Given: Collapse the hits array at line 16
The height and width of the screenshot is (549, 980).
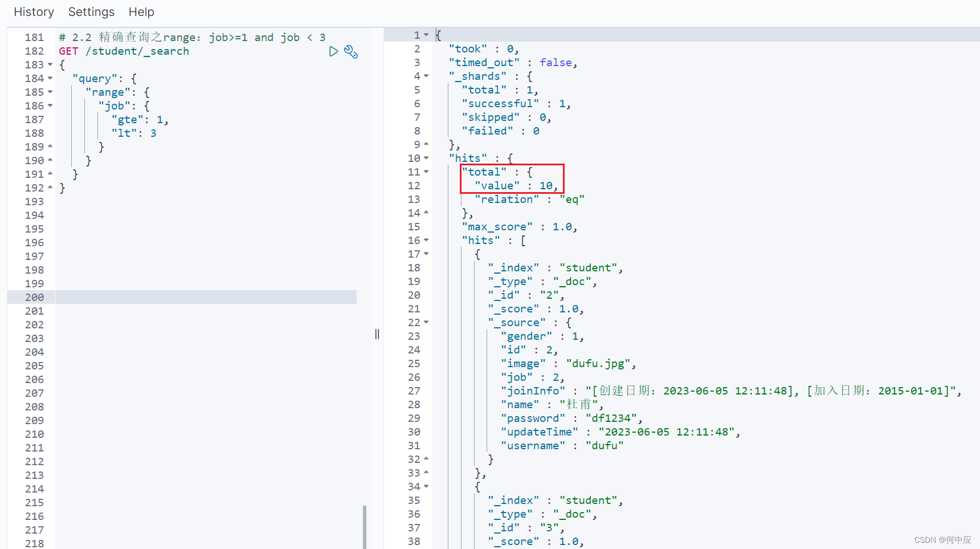Looking at the screenshot, I should pyautogui.click(x=426, y=240).
